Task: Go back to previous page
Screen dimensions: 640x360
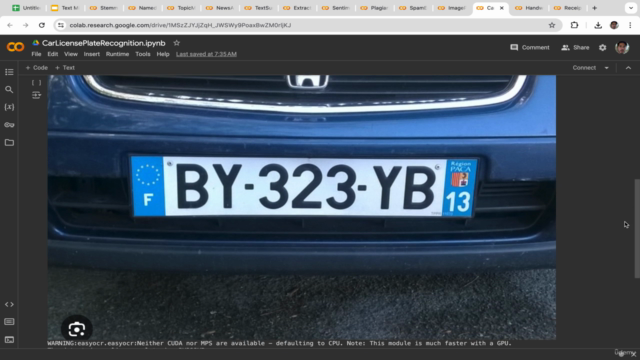Action: [x=10, y=25]
